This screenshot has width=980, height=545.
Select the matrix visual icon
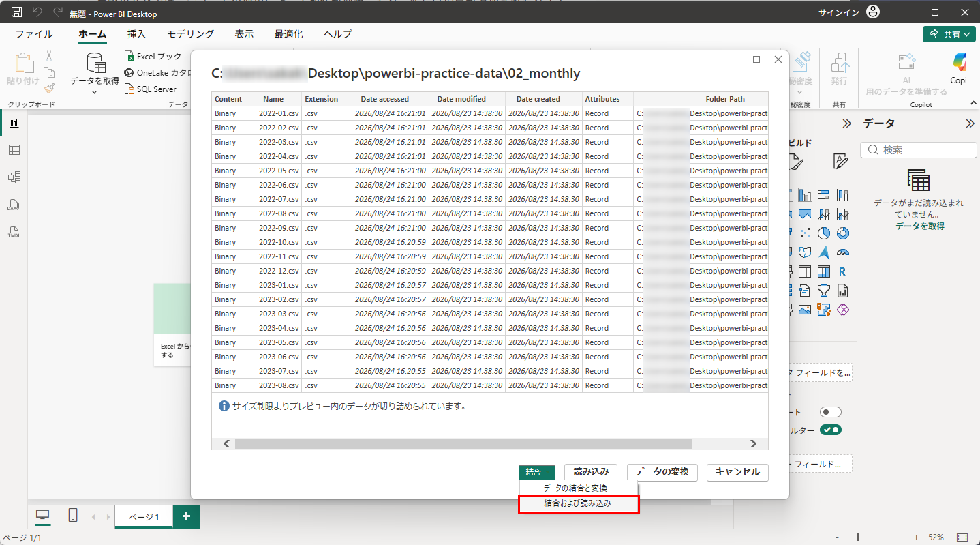pyautogui.click(x=823, y=271)
